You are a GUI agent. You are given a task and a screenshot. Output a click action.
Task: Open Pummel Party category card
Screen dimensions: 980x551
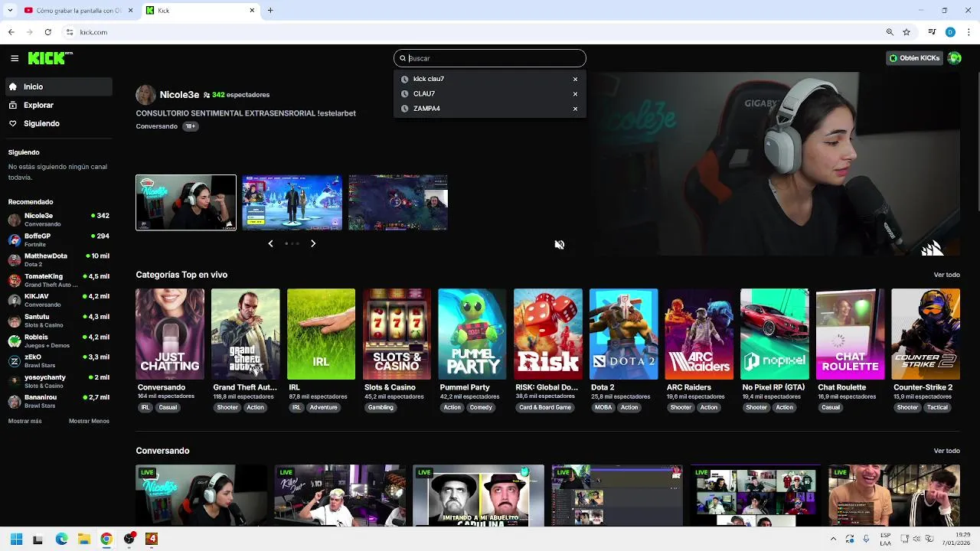click(472, 334)
